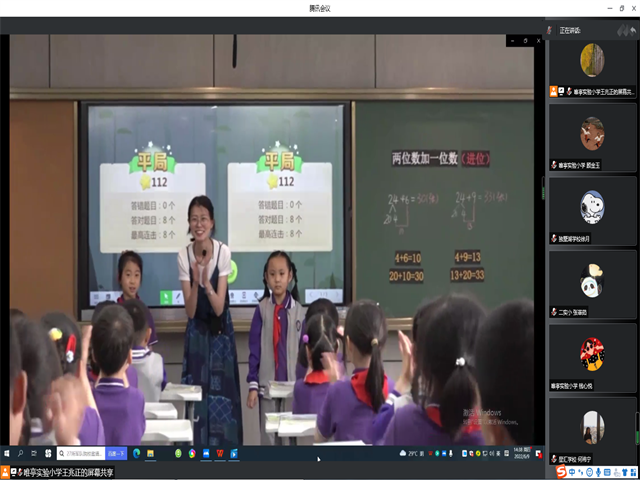The width and height of the screenshot is (640, 480).
Task: Open the taskbar search magnifier
Action: [20, 453]
